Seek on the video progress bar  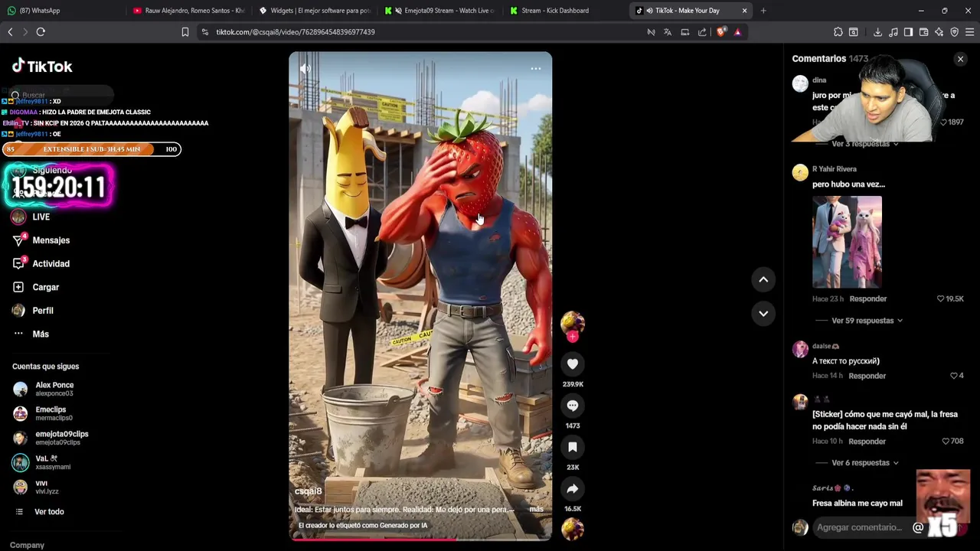420,540
